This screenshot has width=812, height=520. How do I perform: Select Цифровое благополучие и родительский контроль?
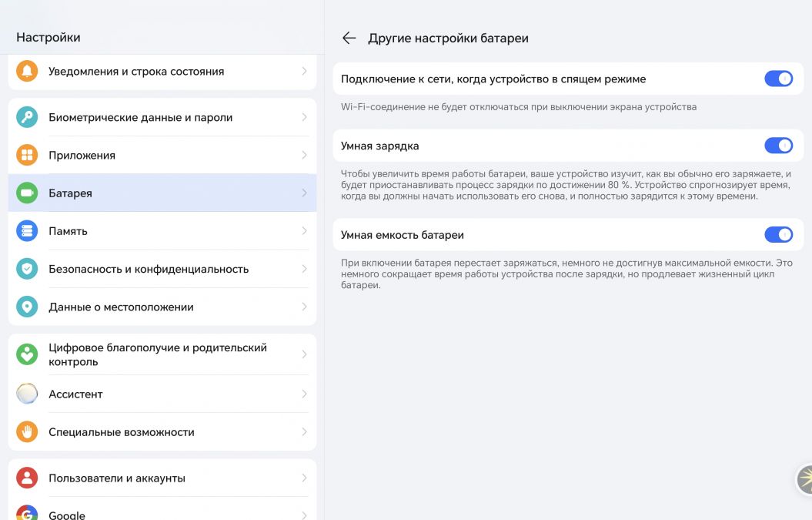coord(162,354)
